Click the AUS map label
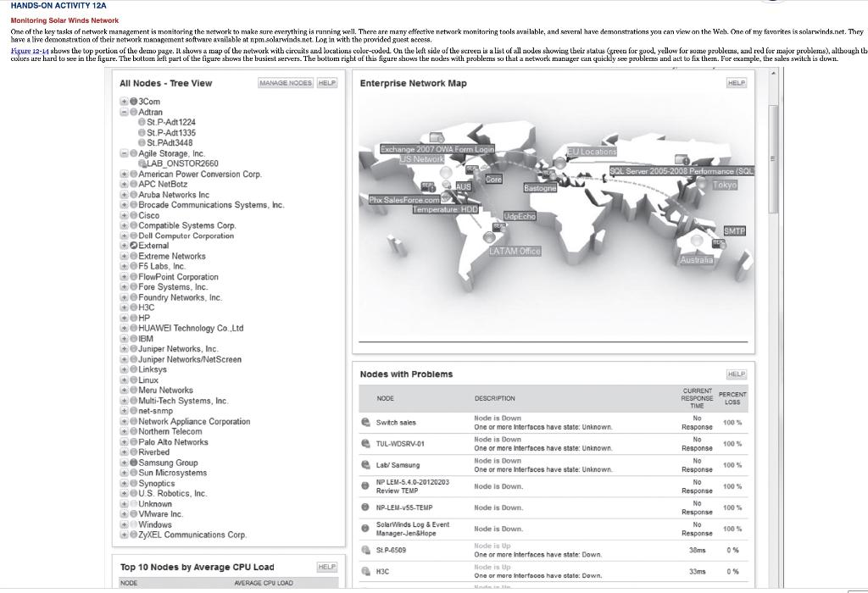This screenshot has width=868, height=593. [x=464, y=187]
